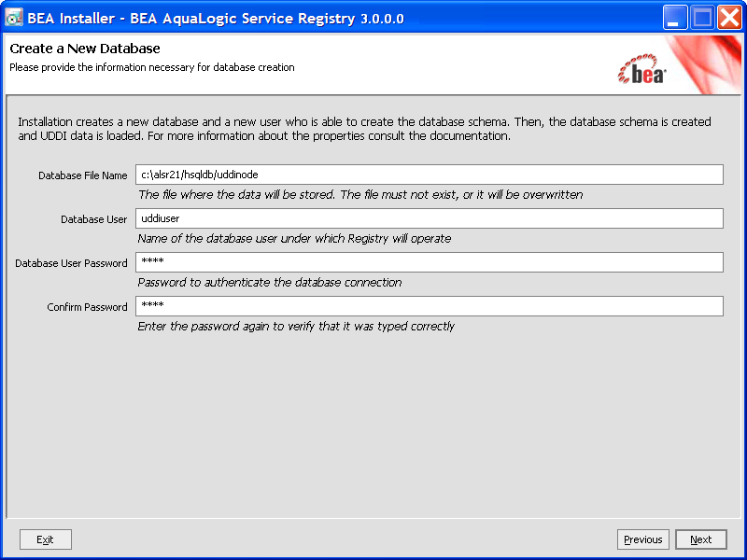This screenshot has width=747, height=560.
Task: Exit the installer with the Exit button
Action: tap(45, 539)
